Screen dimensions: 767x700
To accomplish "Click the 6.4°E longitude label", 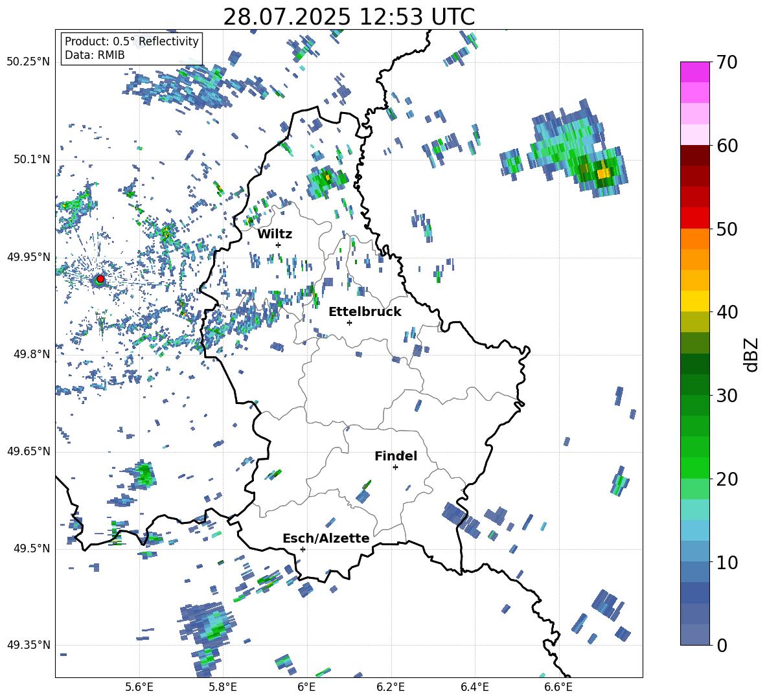I will click(x=474, y=687).
